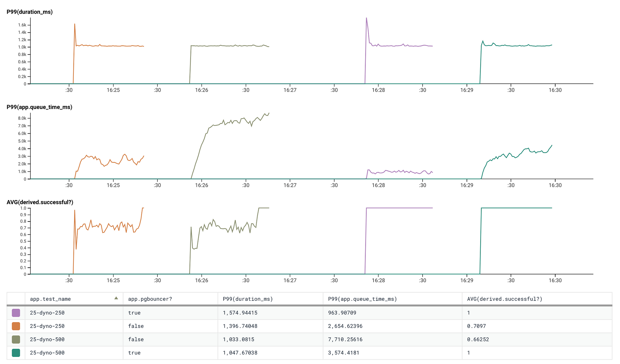This screenshot has width=620, height=364.
Task: Select the P99(app.queue_time_ms) chart title
Action: [x=39, y=107]
